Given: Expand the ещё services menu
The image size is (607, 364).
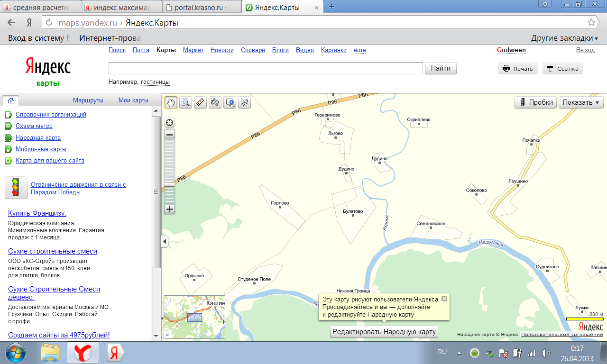Looking at the screenshot, I should (x=360, y=50).
